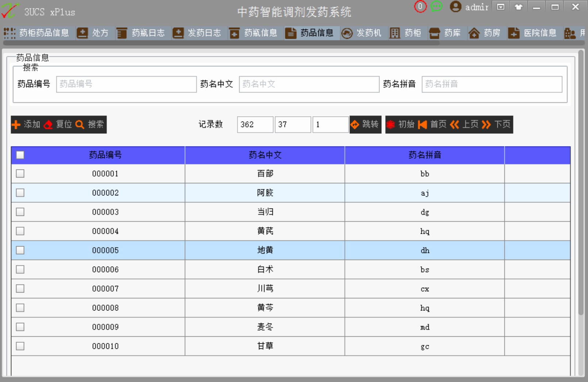Toggle the select-all header checkbox
Screen dimensions: 588x382
point(20,155)
